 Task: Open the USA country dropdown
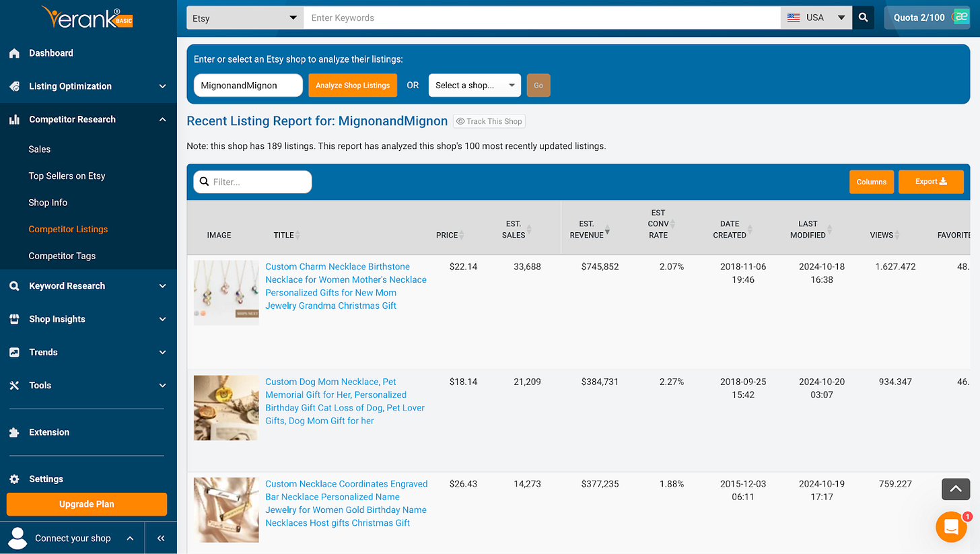coord(816,18)
